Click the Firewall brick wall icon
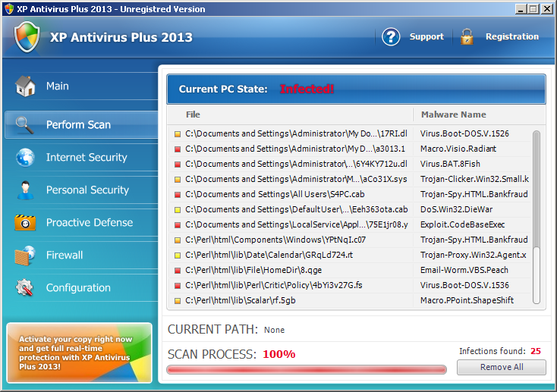 25,255
